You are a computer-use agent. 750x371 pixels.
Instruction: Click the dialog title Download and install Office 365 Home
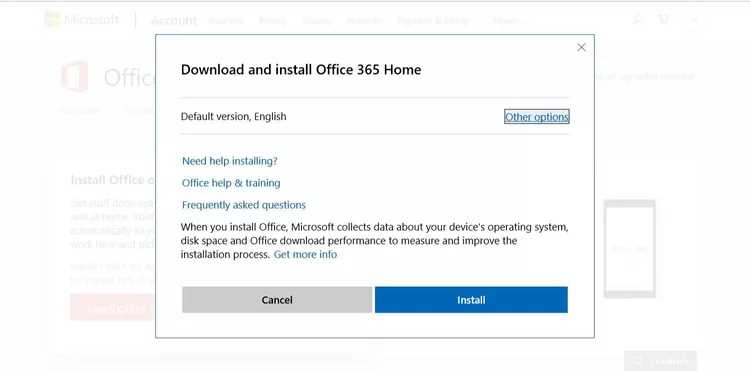point(301,70)
